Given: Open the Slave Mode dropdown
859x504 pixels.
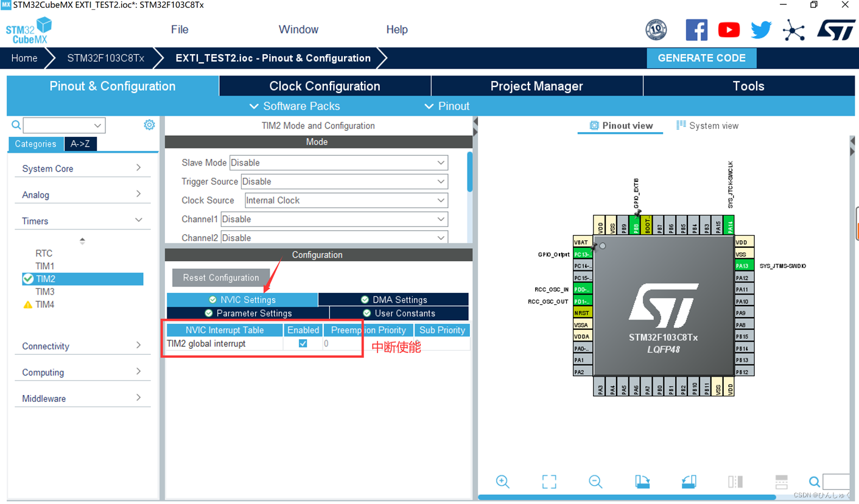Looking at the screenshot, I should 338,163.
